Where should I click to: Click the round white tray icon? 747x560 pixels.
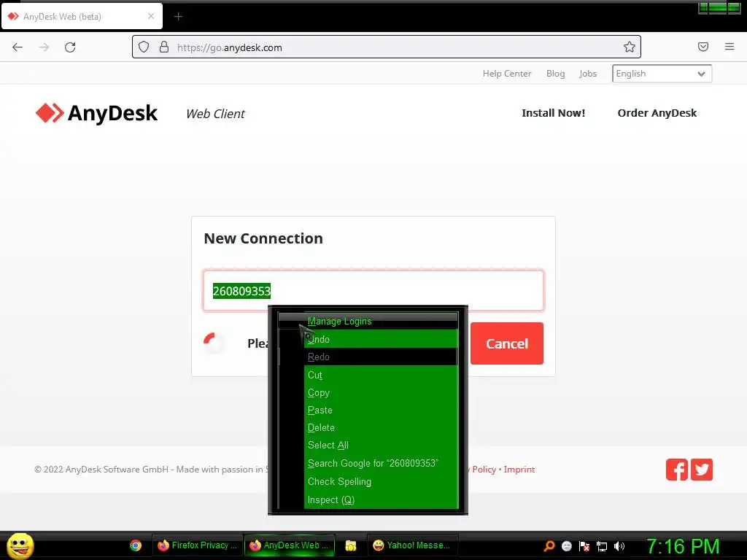coord(566,546)
